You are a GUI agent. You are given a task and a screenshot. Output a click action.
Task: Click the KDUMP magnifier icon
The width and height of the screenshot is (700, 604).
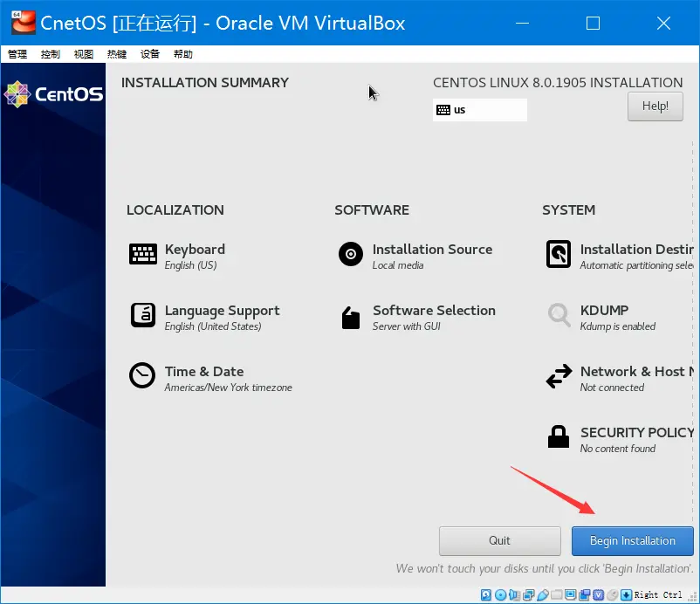click(559, 315)
